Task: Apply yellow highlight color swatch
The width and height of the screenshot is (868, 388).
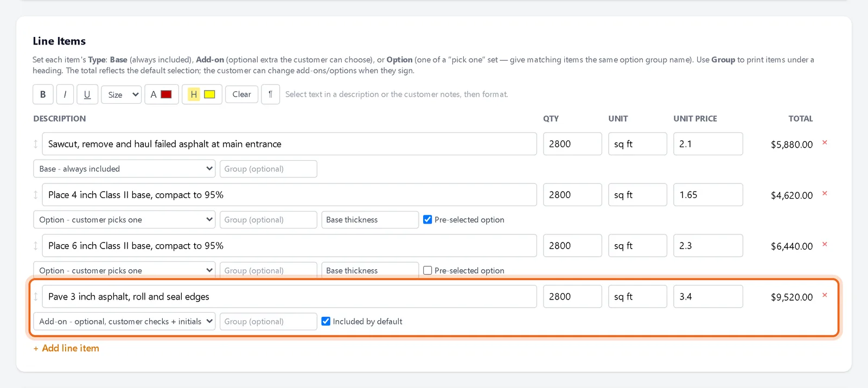Action: [x=209, y=94]
